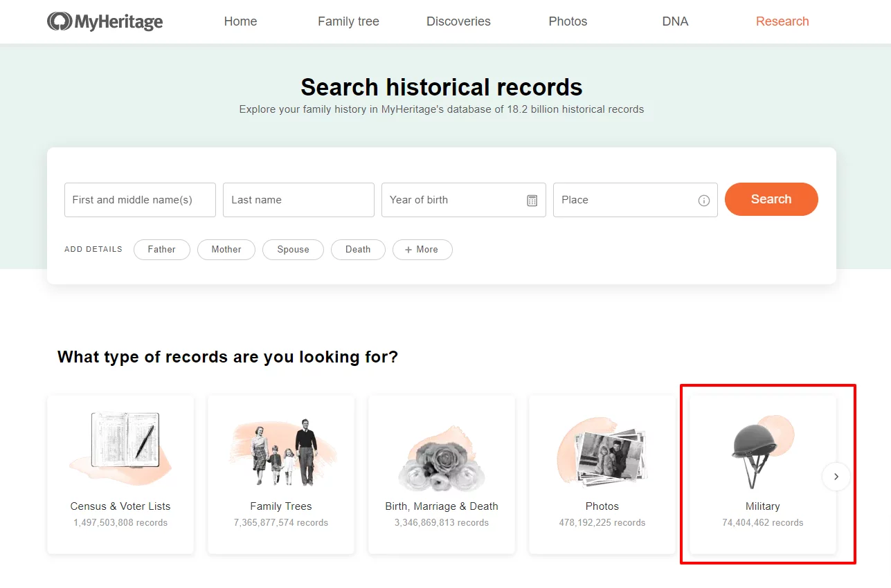Open the Military helmet image
The image size is (891, 588).
(762, 451)
